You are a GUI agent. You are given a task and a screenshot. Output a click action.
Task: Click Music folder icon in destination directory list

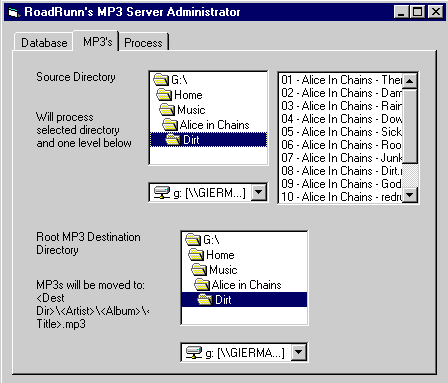pos(199,270)
